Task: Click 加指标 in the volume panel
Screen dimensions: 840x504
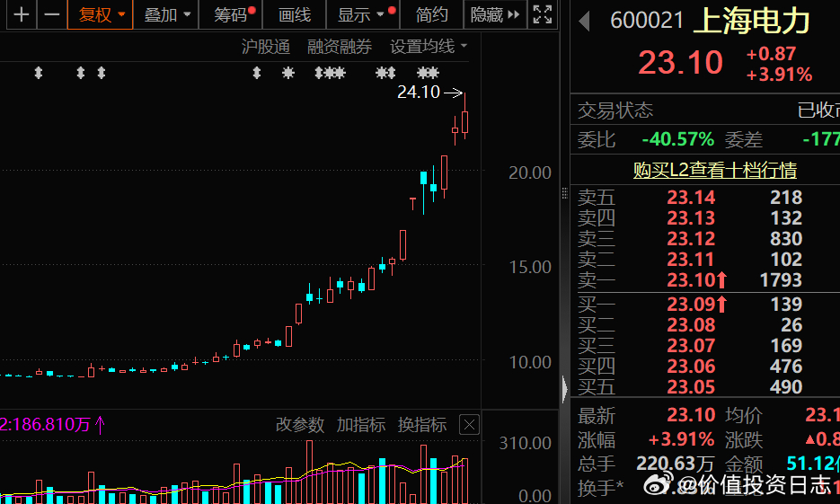Action: (x=361, y=425)
